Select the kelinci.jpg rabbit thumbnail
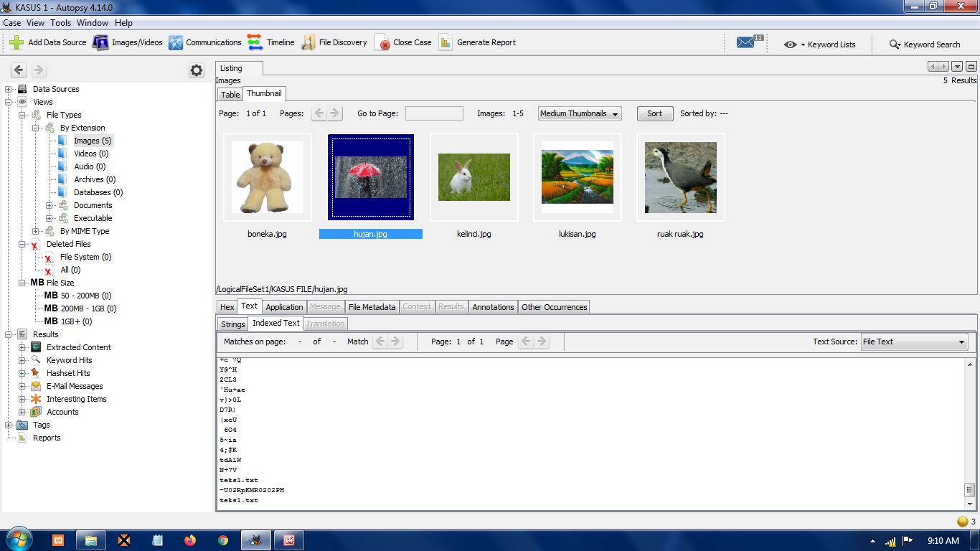This screenshot has height=551, width=980. click(x=473, y=177)
